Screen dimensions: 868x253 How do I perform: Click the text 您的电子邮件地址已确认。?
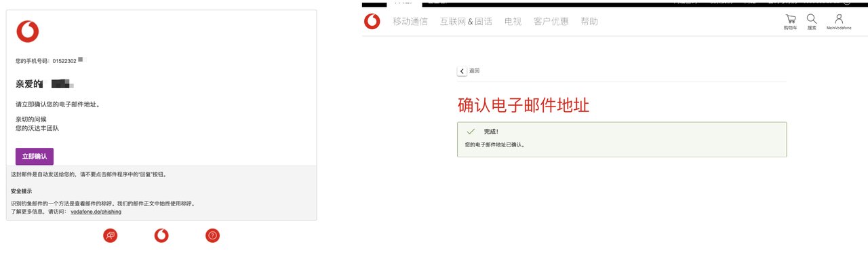pos(495,144)
